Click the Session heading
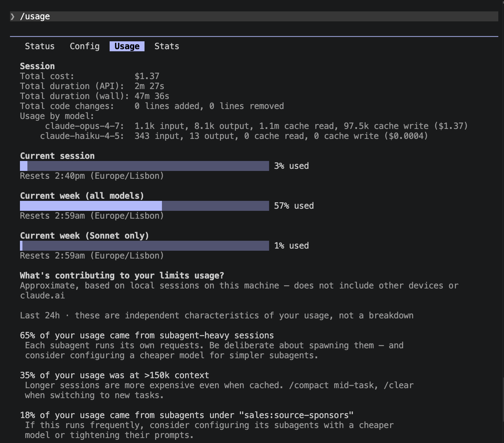The image size is (504, 443). click(x=37, y=66)
